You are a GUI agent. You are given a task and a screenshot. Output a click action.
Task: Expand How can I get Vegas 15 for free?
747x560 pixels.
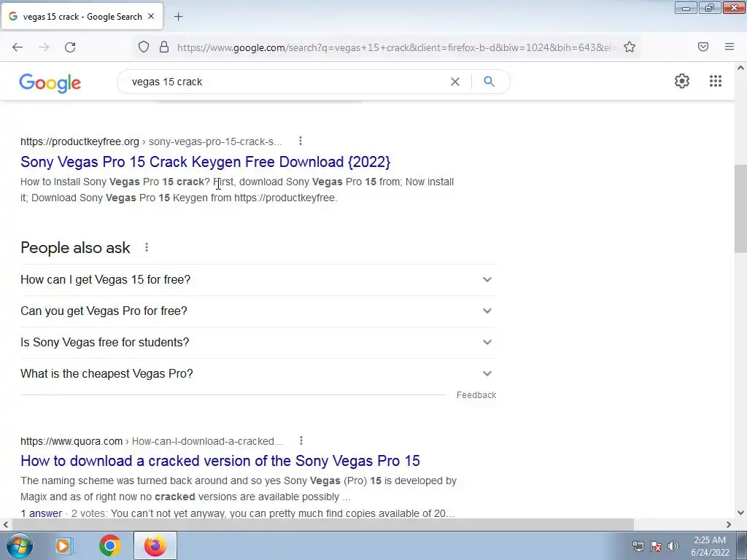(258, 279)
